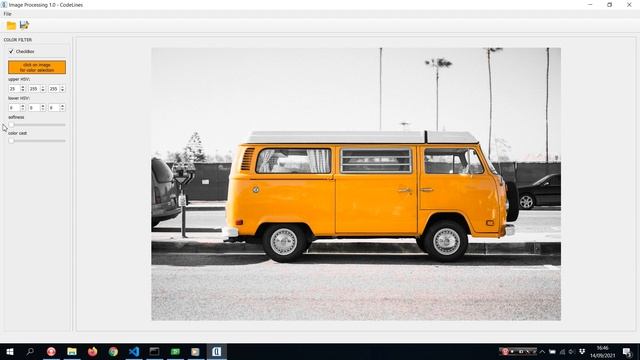This screenshot has width=640, height=360.
Task: Click the color cast slider handle
Action: tap(11, 140)
